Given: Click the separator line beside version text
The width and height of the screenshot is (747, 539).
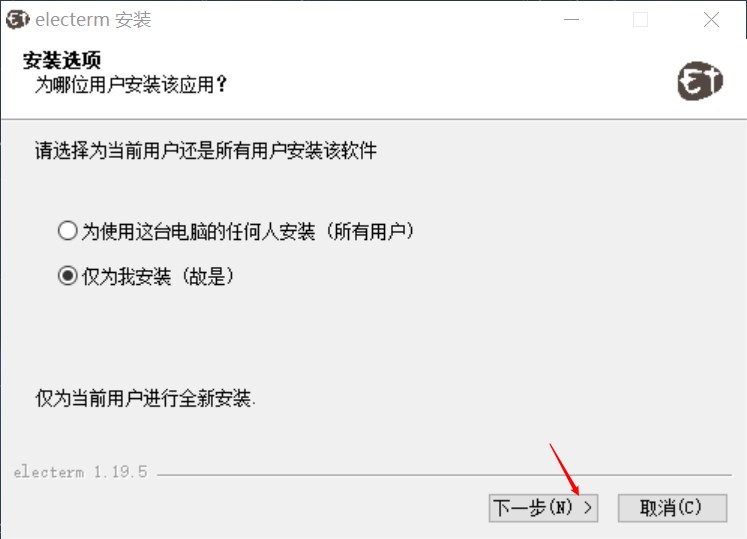Looking at the screenshot, I should (444, 475).
